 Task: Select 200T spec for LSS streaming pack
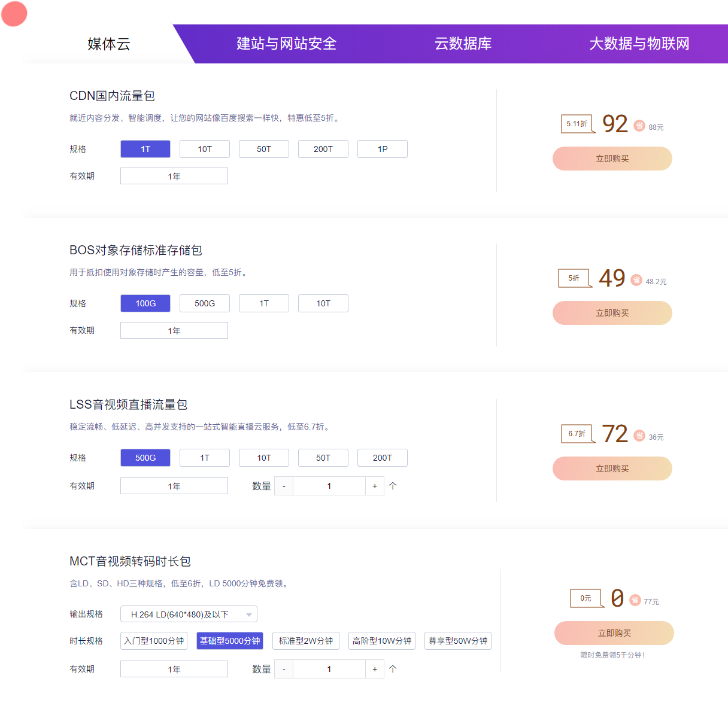tap(383, 458)
